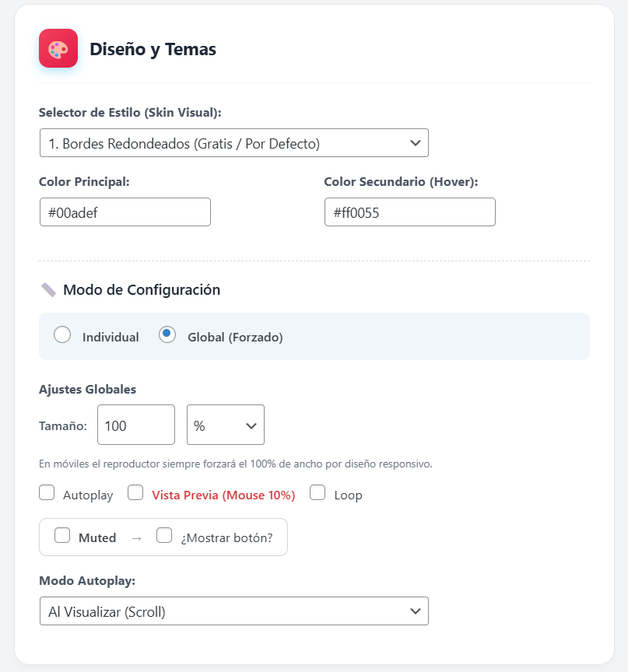Click the palette icon beside Diseño y Temas
This screenshot has height=672, width=628.
click(x=58, y=49)
